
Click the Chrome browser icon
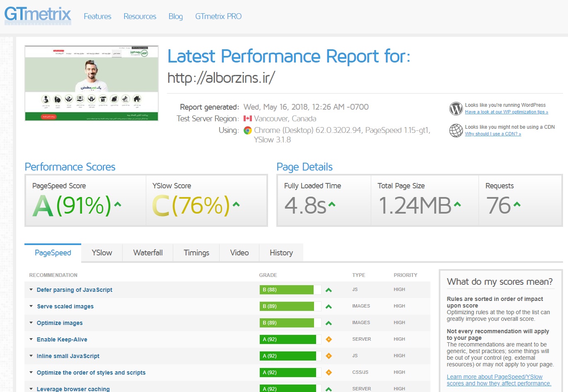[x=248, y=130]
